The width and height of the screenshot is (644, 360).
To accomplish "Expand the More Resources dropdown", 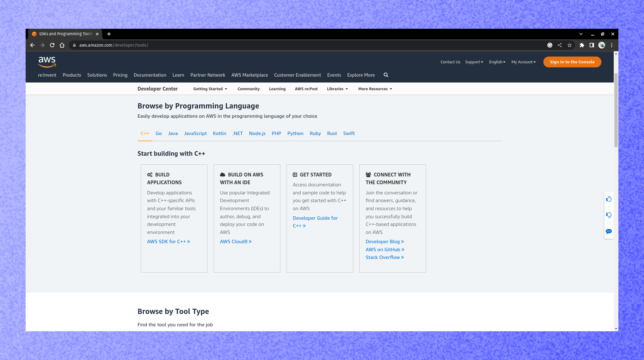I will [x=375, y=89].
